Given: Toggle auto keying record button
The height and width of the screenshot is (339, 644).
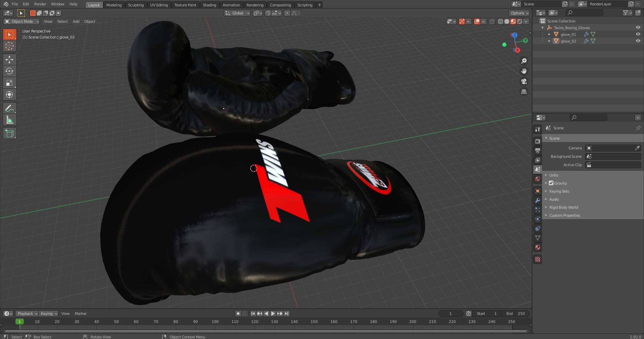Looking at the screenshot, I should pyautogui.click(x=238, y=314).
